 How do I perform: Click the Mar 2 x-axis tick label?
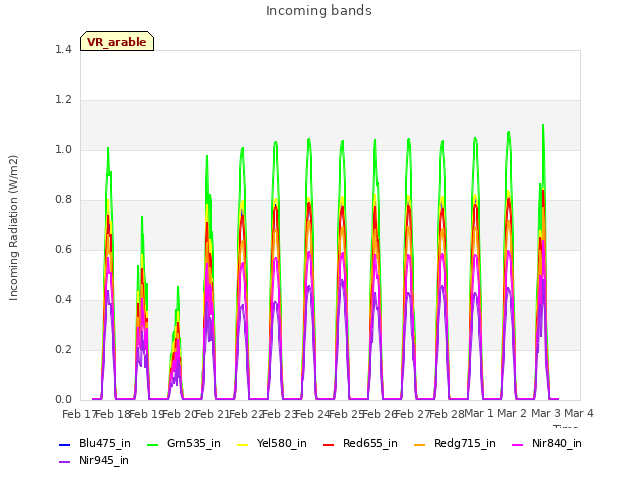click(512, 413)
